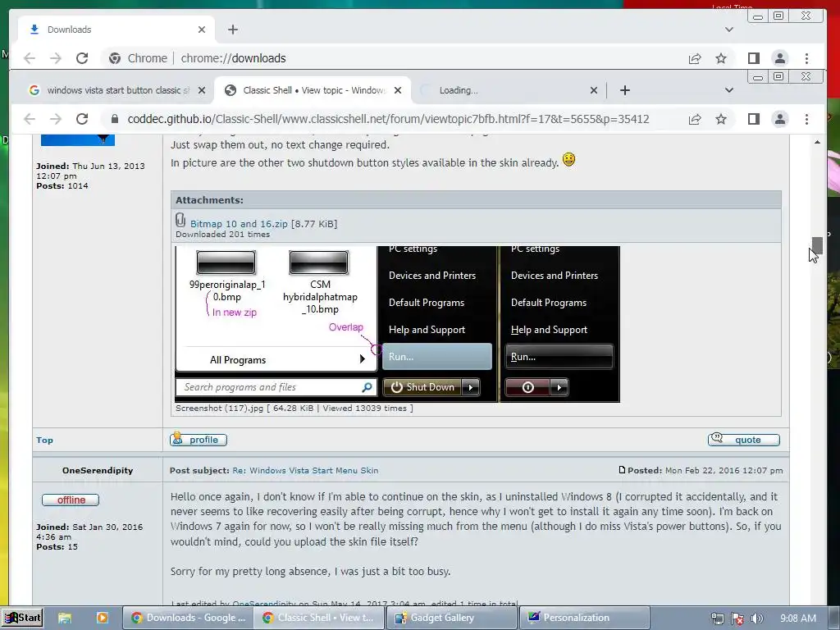The height and width of the screenshot is (630, 840).
Task: Expand tab search in forum window
Action: 729,90
